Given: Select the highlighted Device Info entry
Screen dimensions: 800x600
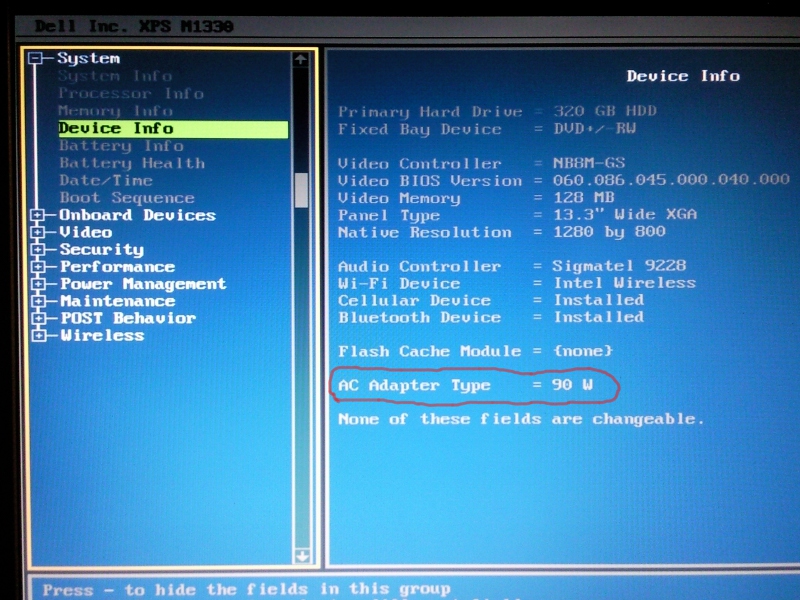Looking at the screenshot, I should pos(173,129).
